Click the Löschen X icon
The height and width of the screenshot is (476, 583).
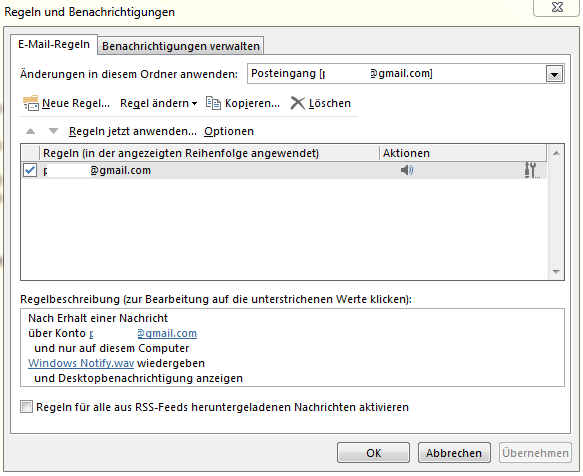coord(297,103)
